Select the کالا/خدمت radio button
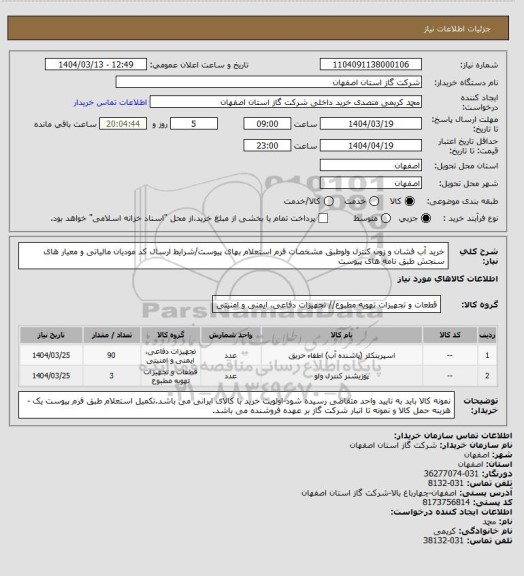Screen dimensions: 524x576 pyautogui.click(x=329, y=201)
